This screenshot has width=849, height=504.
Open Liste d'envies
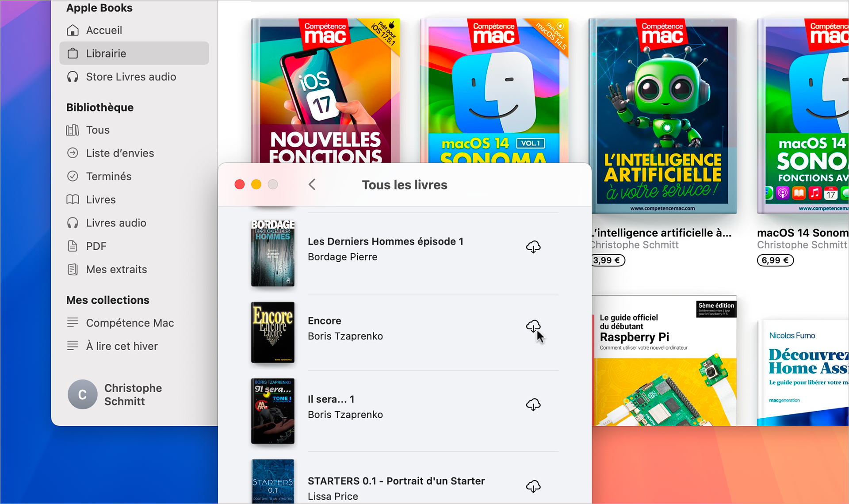(134, 153)
